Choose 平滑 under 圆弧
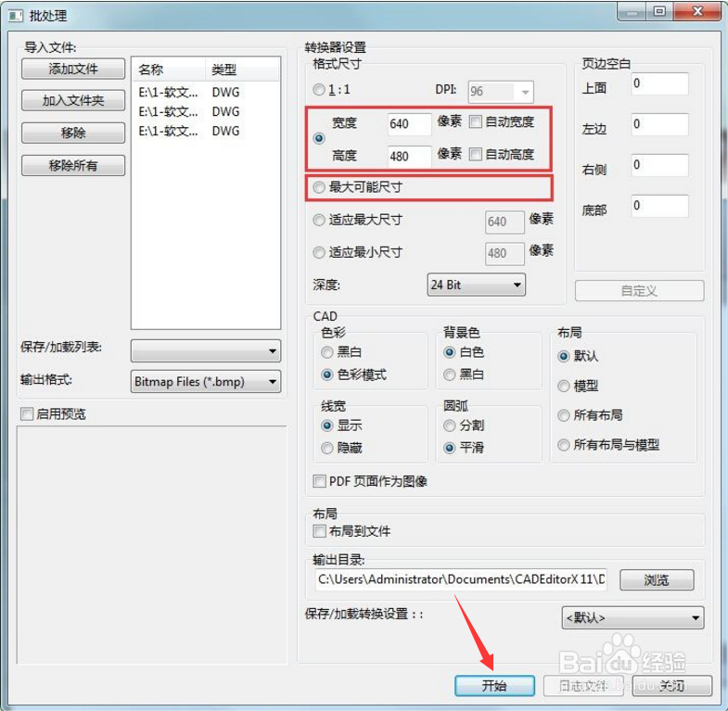728x711 pixels. 450,448
